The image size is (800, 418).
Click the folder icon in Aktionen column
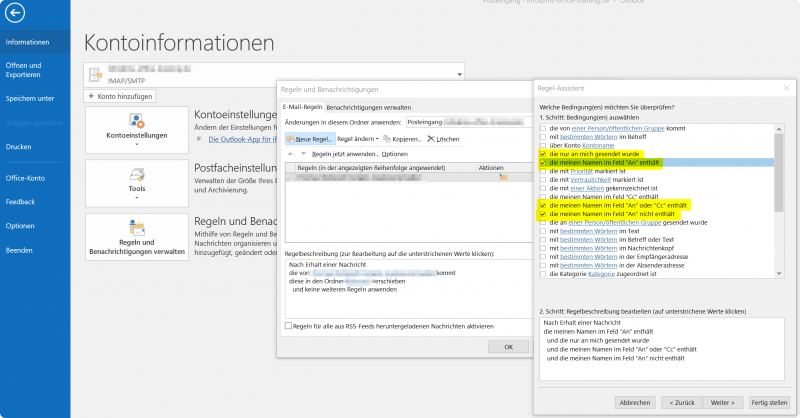click(x=504, y=177)
